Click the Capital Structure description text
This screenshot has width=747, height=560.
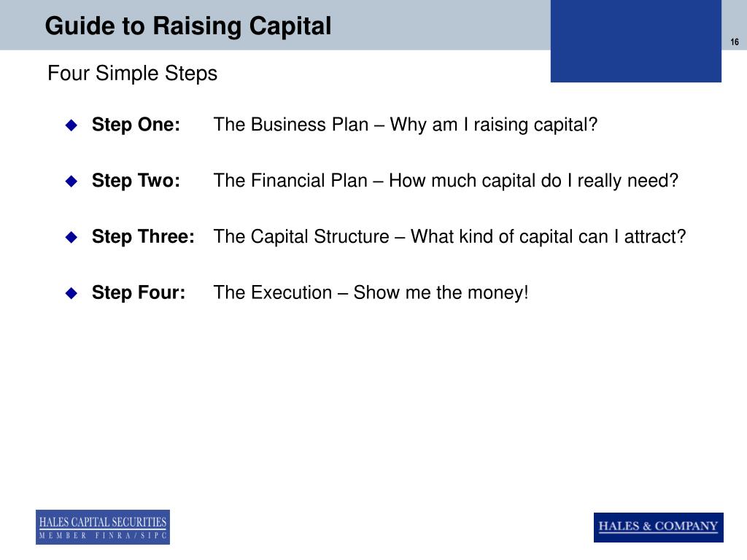coord(449,237)
